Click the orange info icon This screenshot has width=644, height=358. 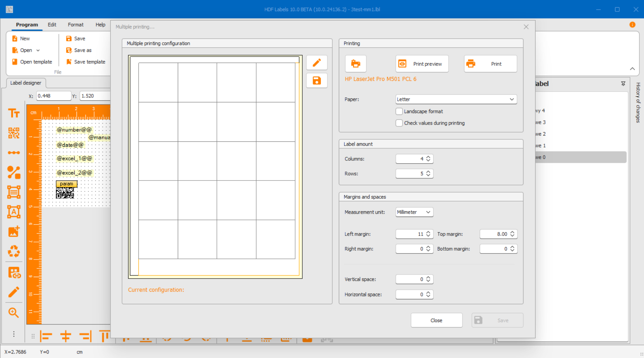632,25
